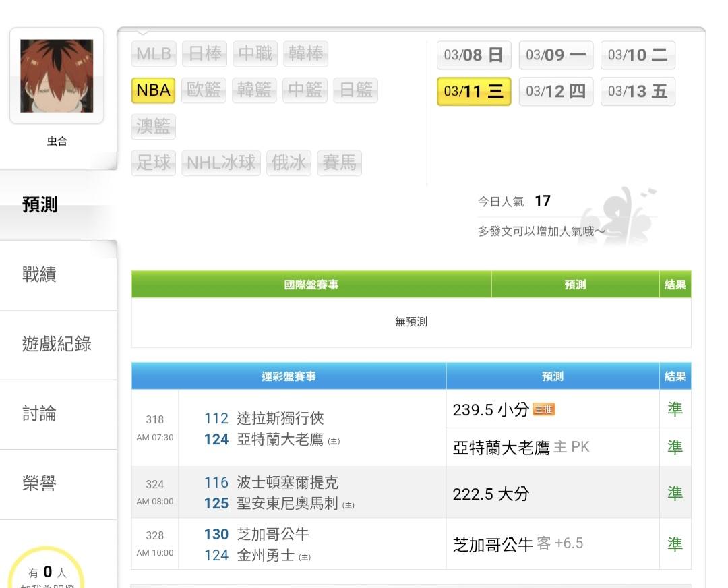
Task: Click the 波士頓塞爾提克 team name
Action: click(x=287, y=483)
